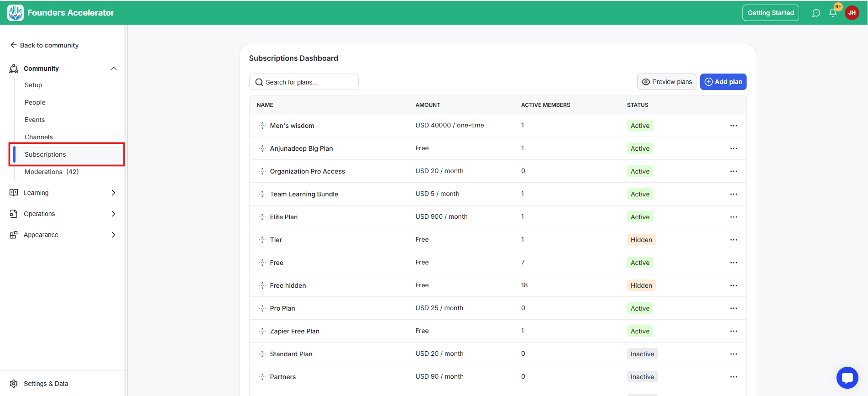Go to the People menu item

pyautogui.click(x=35, y=102)
